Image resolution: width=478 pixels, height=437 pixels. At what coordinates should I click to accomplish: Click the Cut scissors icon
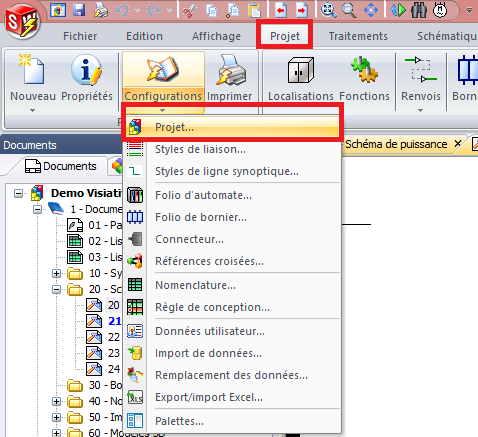point(191,10)
